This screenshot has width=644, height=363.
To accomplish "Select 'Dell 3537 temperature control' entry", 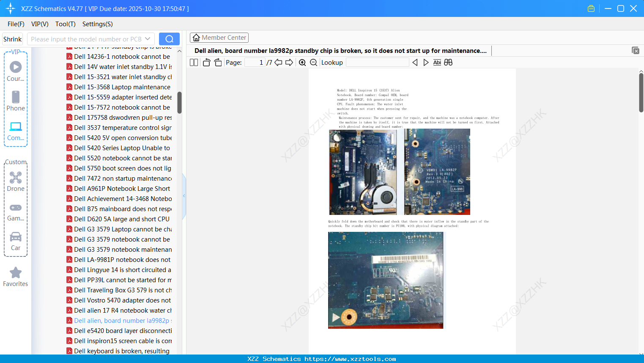I will pyautogui.click(x=119, y=128).
